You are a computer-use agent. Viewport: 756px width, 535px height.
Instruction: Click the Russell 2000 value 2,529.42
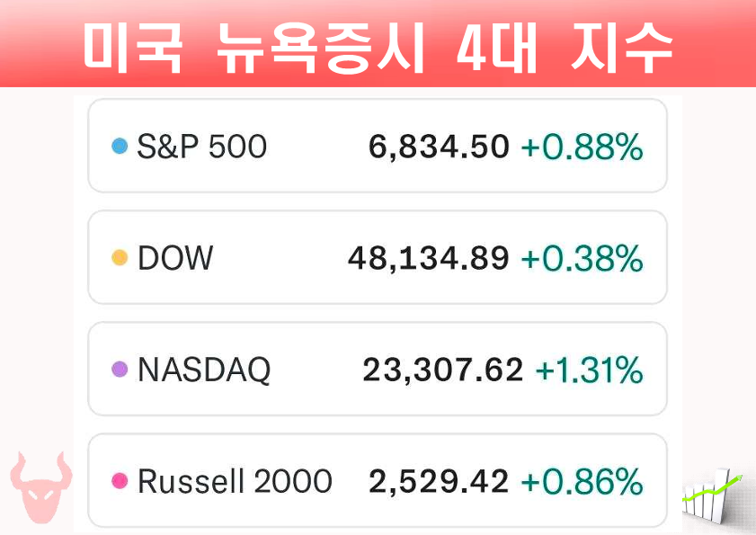click(x=439, y=481)
